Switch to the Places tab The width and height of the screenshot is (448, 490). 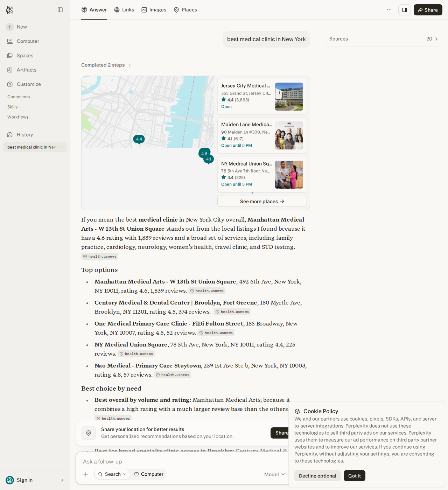click(x=185, y=10)
